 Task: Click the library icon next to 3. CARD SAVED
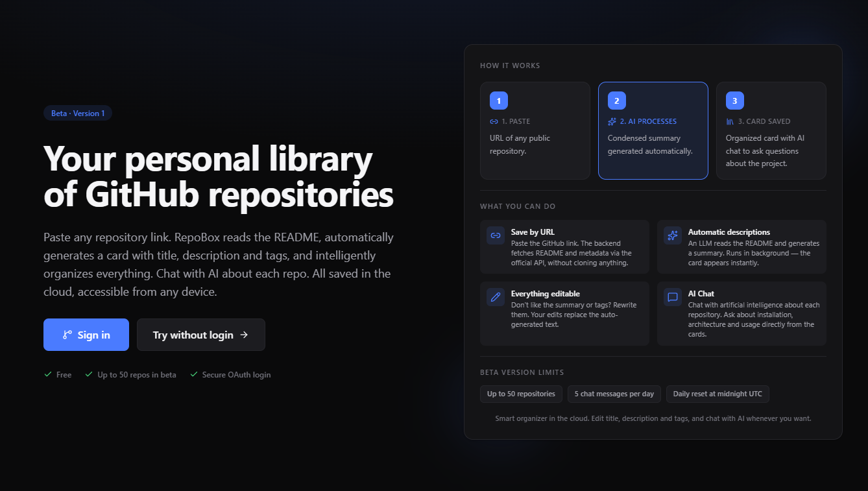730,121
